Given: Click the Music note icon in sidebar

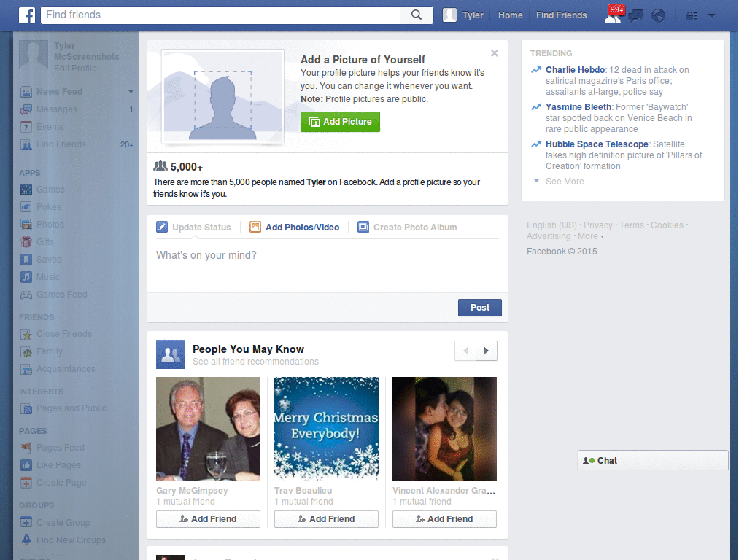Looking at the screenshot, I should pos(26,277).
